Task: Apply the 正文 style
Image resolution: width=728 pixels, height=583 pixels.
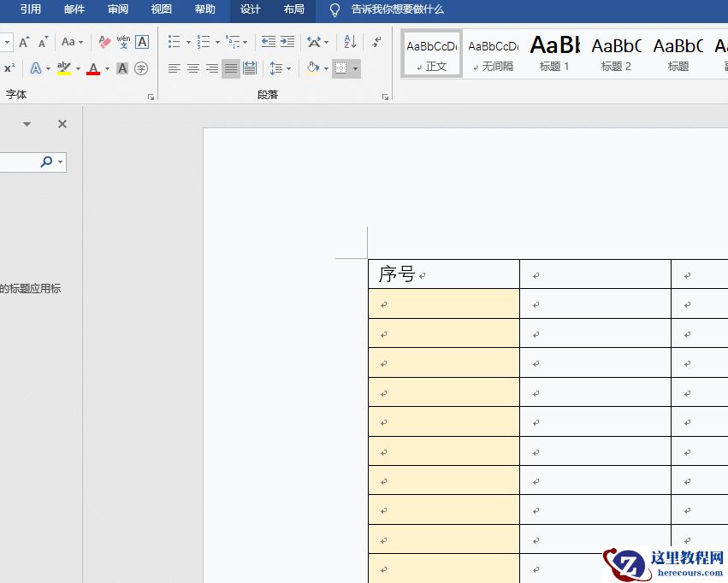Action: click(431, 53)
